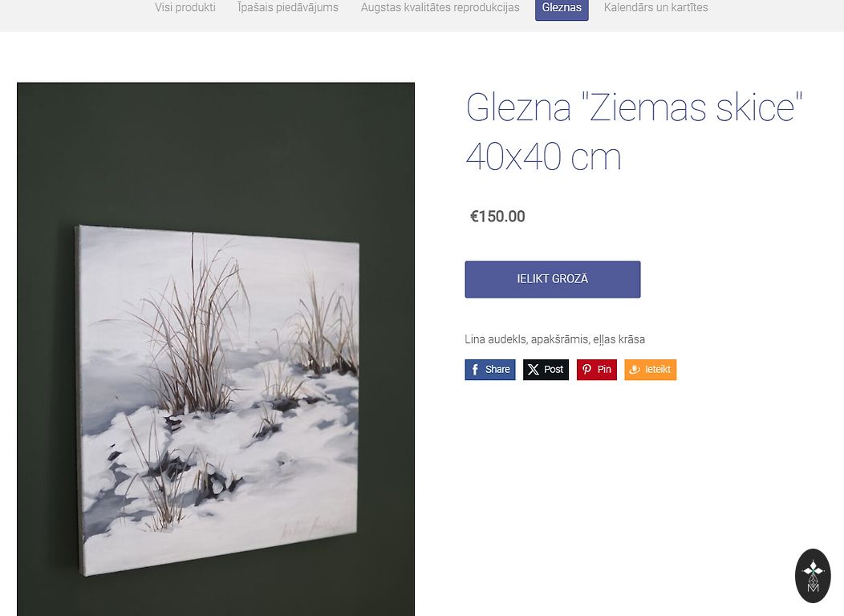Open the Visi produkti category
The height and width of the screenshot is (616, 844).
[x=185, y=7]
